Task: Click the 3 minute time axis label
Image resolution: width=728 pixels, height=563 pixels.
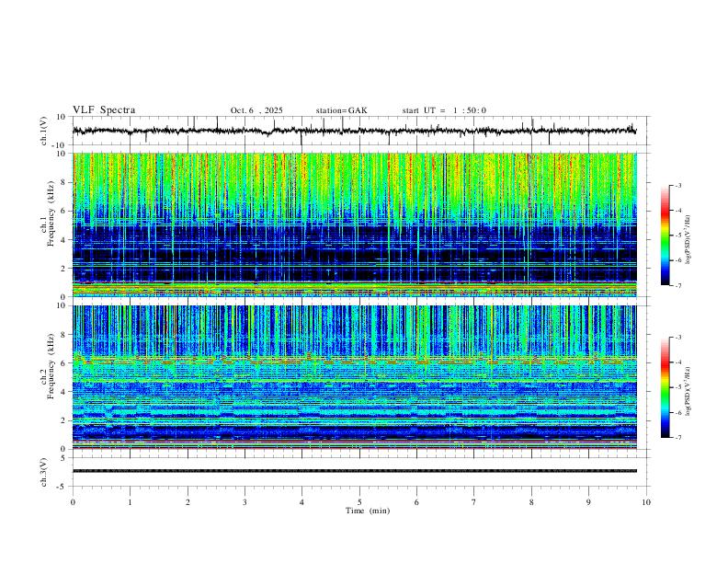Action: click(245, 502)
